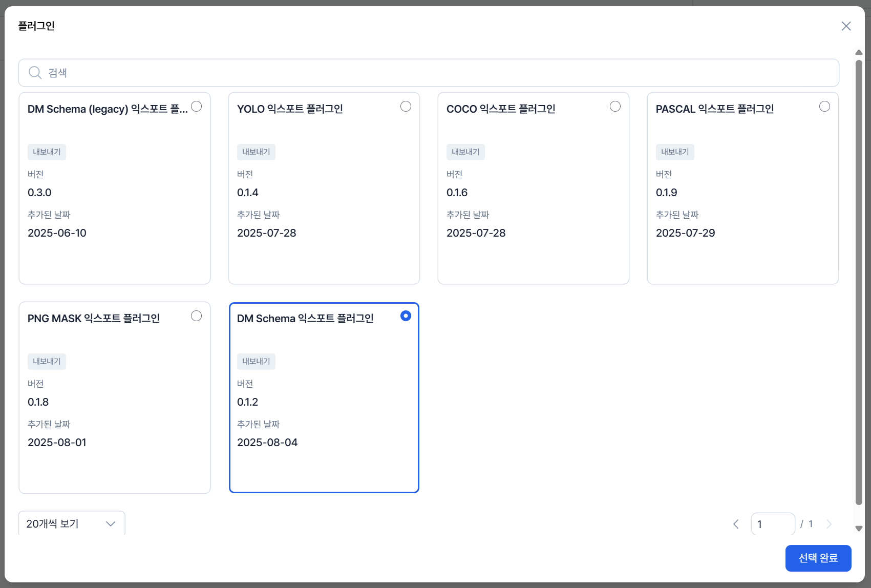This screenshot has height=588, width=871.
Task: Select YOLO 익스포트 플러그인 radio button
Action: [x=406, y=107]
